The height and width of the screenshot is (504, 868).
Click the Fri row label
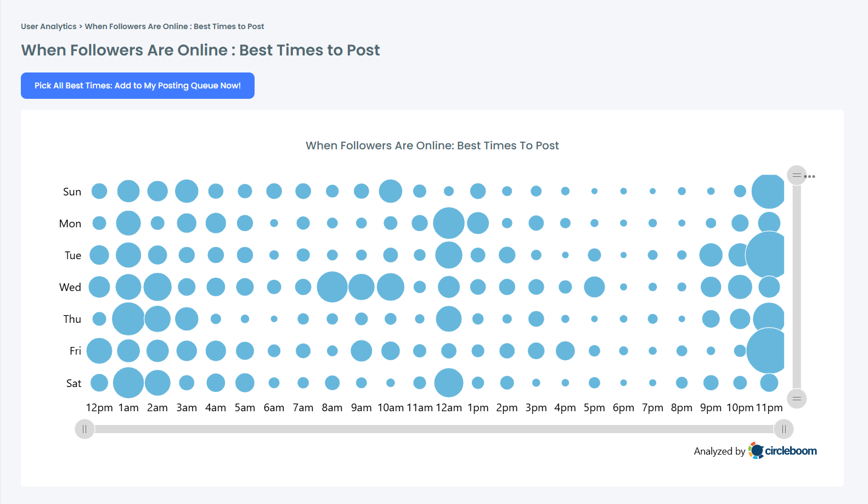point(75,351)
